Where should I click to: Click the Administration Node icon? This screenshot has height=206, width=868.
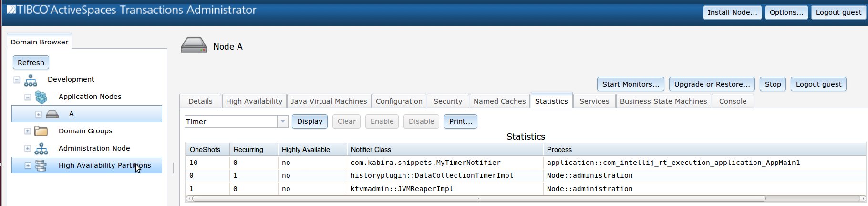tap(41, 149)
